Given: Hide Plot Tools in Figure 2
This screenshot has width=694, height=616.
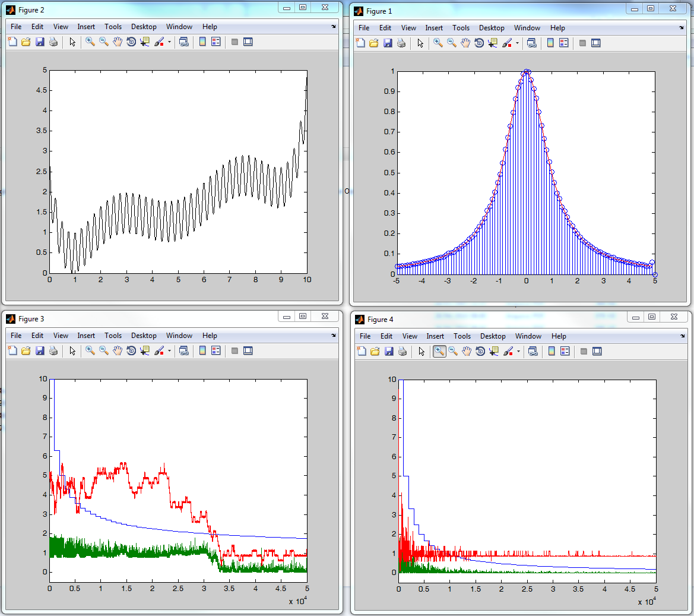Looking at the screenshot, I should 234,42.
